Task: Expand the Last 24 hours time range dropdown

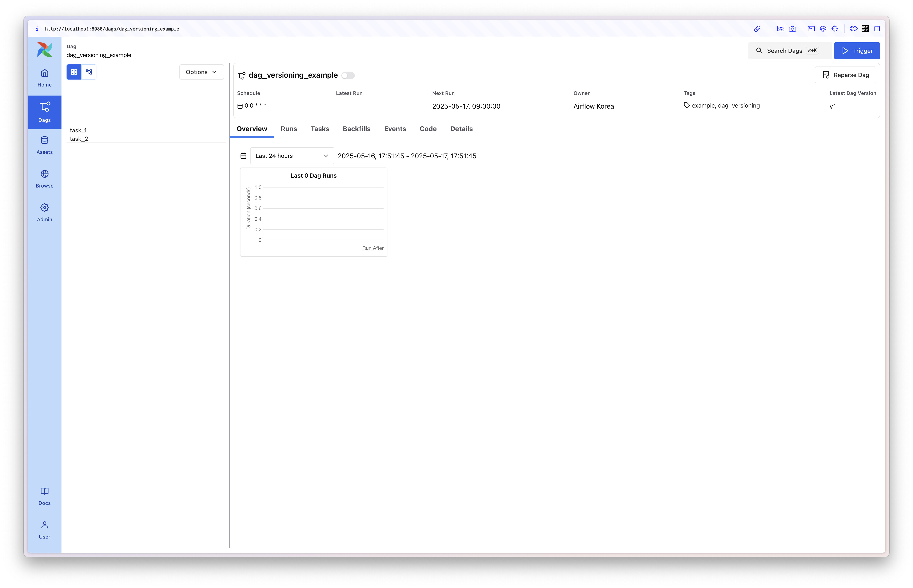Action: coord(292,156)
